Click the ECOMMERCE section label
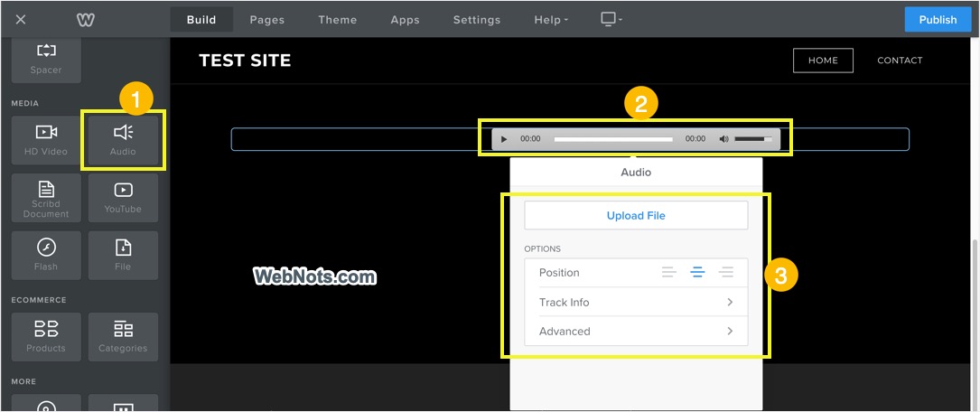Image resolution: width=980 pixels, height=412 pixels. [x=39, y=300]
